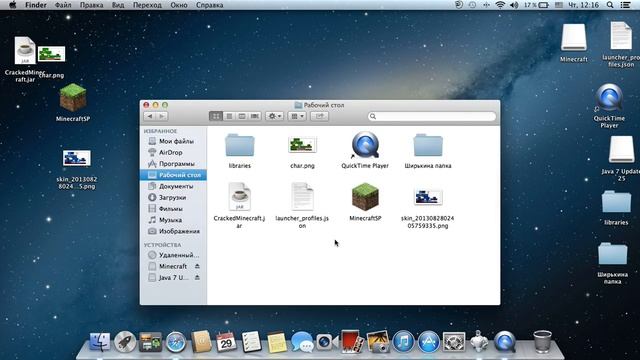
Task: Select QuickTime Player alias in Finder window
Action: pos(365,145)
